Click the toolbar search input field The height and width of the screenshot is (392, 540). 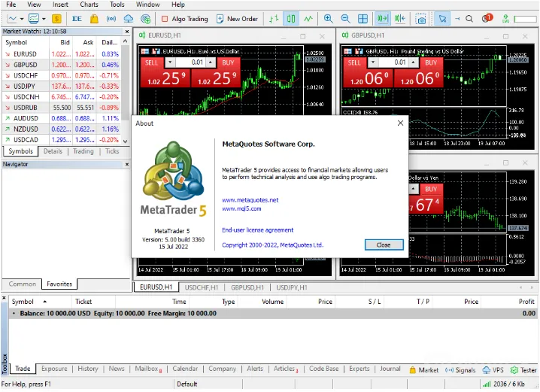click(525, 19)
